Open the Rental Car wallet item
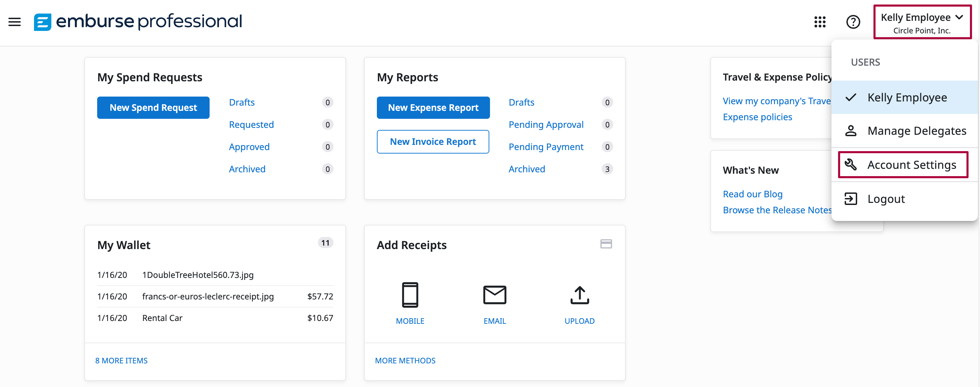The height and width of the screenshot is (387, 980). pos(162,318)
